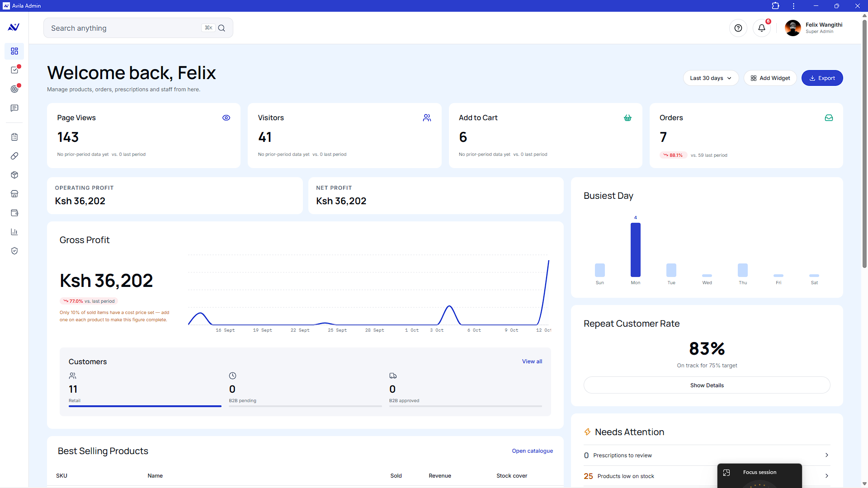
Task: Click the Add Widget button
Action: (770, 78)
